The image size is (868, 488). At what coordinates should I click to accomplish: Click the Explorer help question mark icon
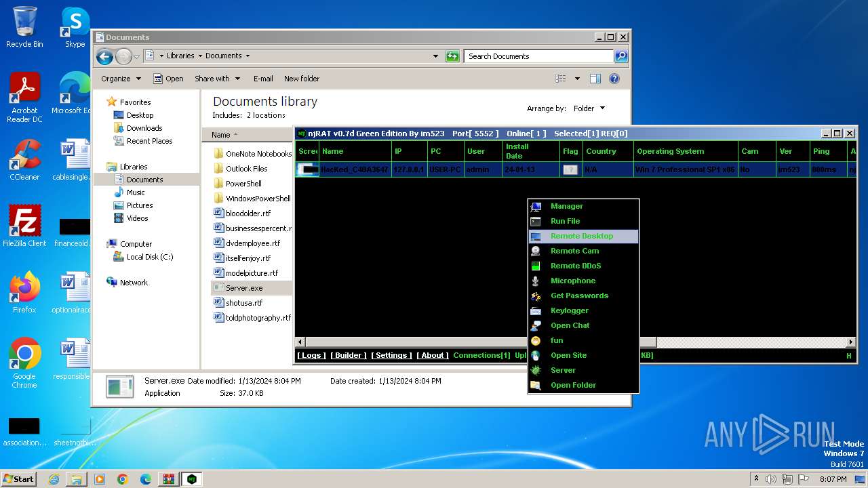614,79
